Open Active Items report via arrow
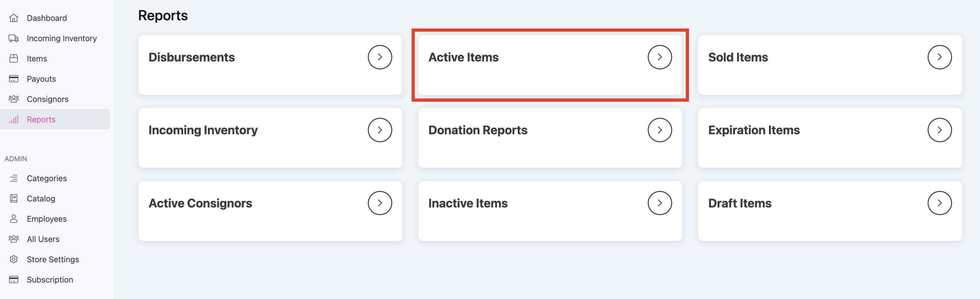This screenshot has height=299, width=980. coord(660,57)
